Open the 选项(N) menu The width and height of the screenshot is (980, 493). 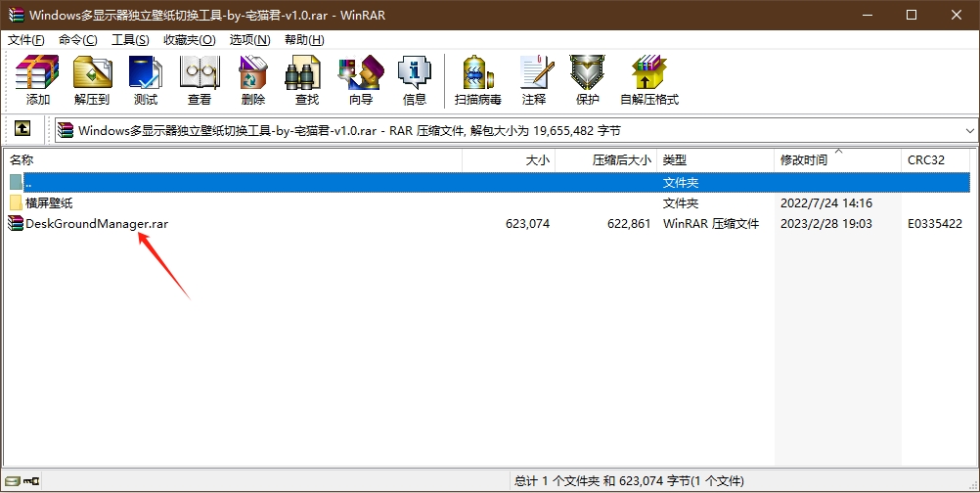click(250, 39)
